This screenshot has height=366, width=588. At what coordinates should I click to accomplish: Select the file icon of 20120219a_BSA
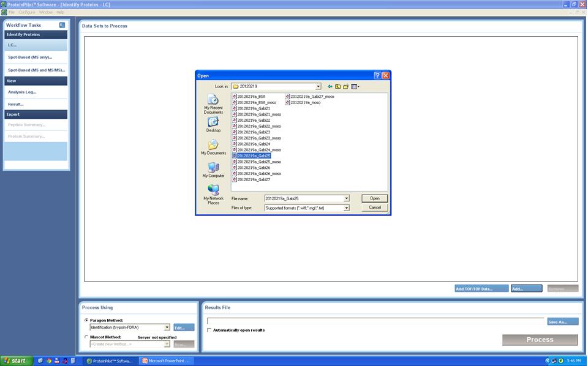[x=235, y=96]
